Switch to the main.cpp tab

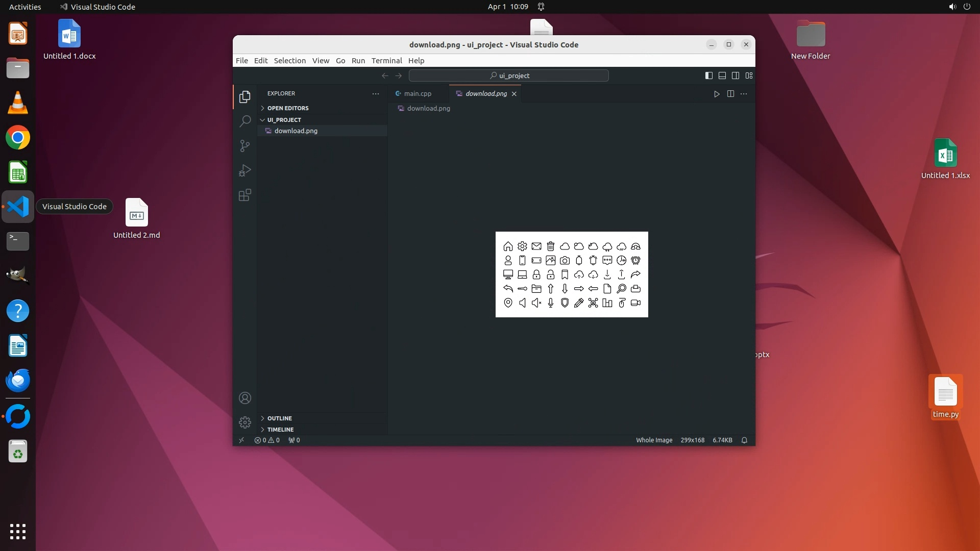417,94
